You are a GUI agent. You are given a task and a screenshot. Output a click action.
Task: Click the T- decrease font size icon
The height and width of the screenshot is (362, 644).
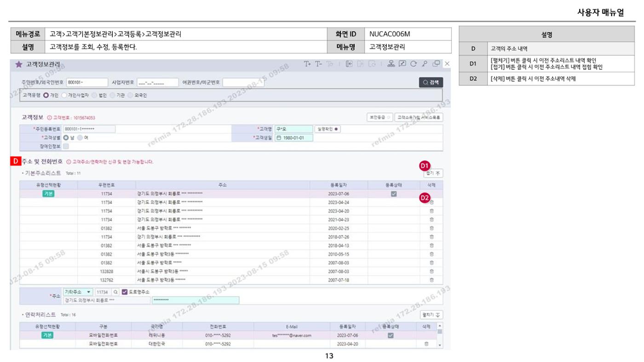point(319,64)
